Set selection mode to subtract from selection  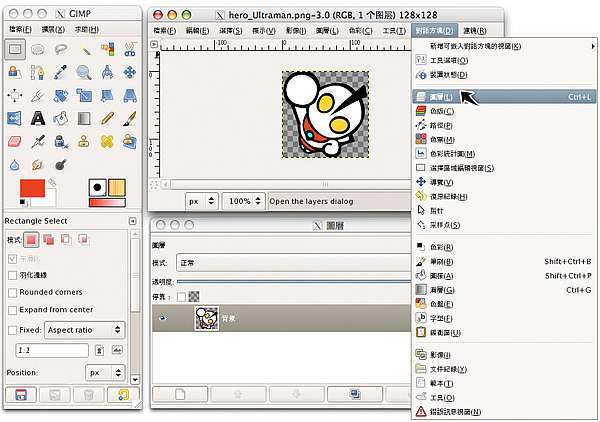tap(66, 240)
